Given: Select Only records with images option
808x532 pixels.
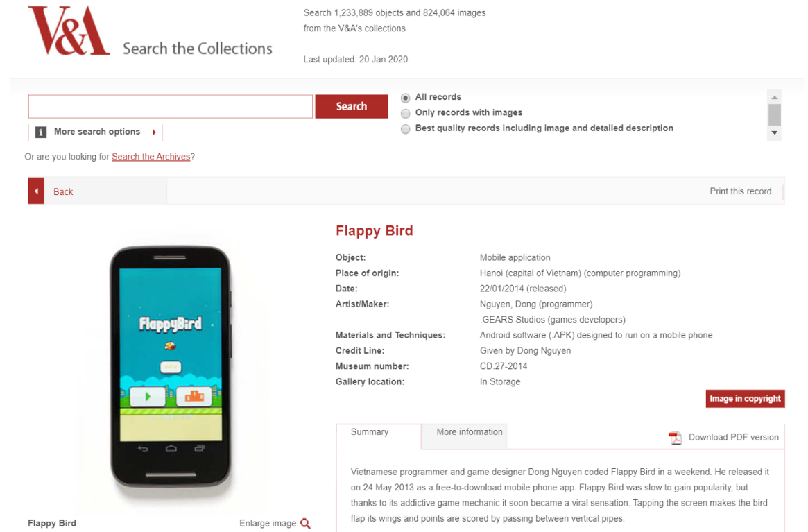Looking at the screenshot, I should coord(406,113).
